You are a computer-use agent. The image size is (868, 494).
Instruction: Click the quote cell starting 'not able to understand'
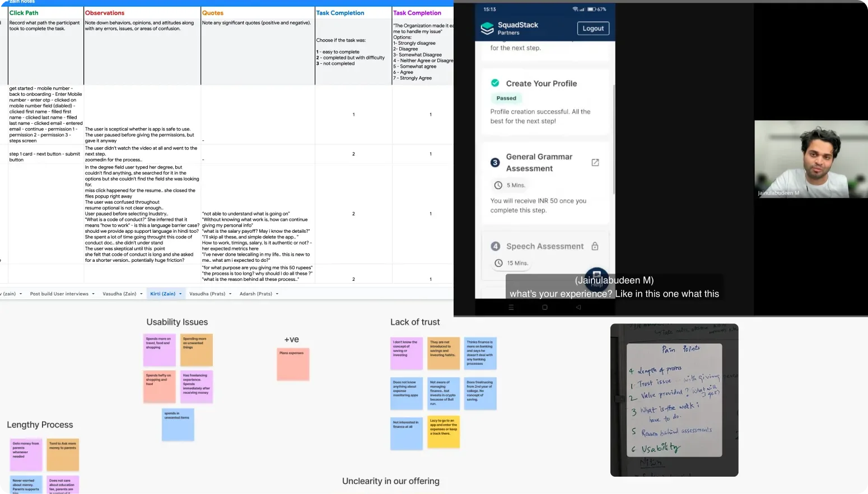click(258, 214)
